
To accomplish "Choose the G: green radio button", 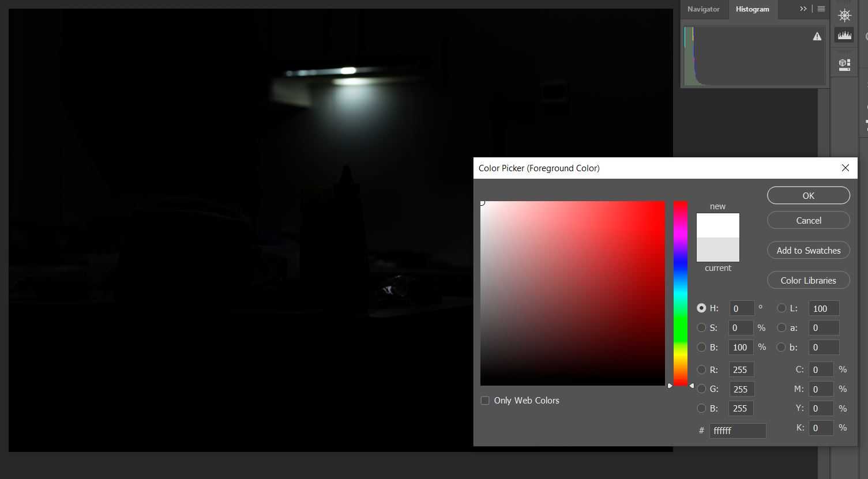I will [x=701, y=389].
